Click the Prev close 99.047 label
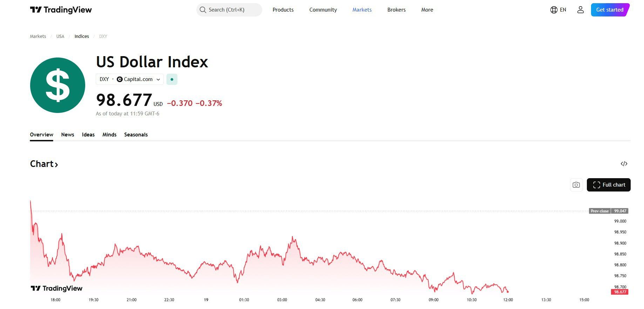The image size is (644, 309). tap(609, 211)
